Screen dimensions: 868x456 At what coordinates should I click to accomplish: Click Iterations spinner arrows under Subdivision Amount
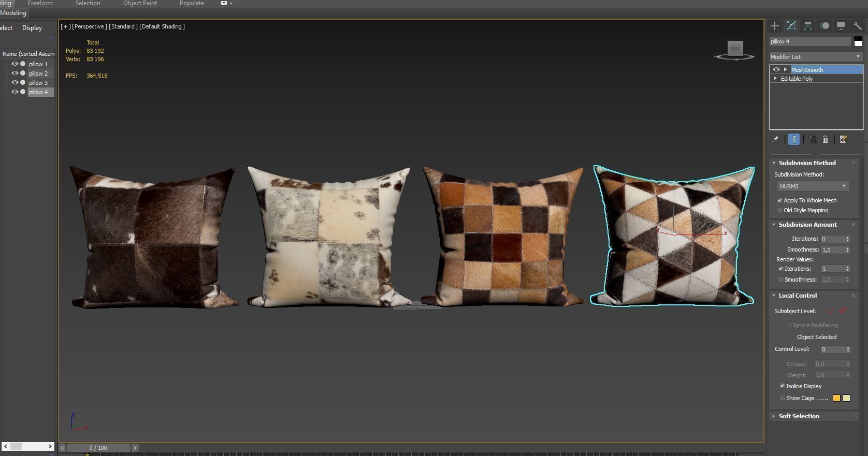click(847, 239)
